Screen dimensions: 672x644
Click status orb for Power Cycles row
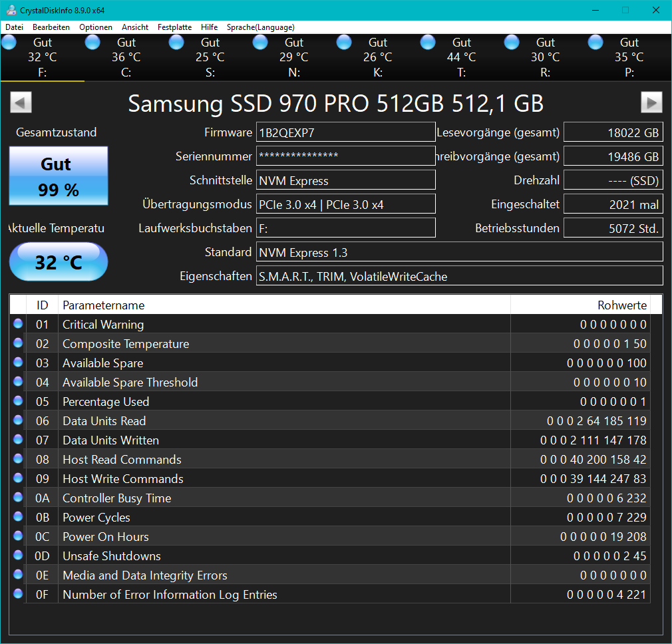pos(18,516)
